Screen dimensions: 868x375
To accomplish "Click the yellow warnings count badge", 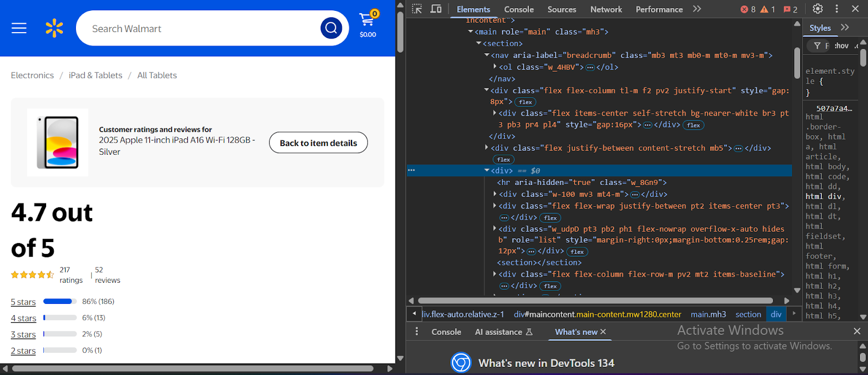I will (x=767, y=9).
